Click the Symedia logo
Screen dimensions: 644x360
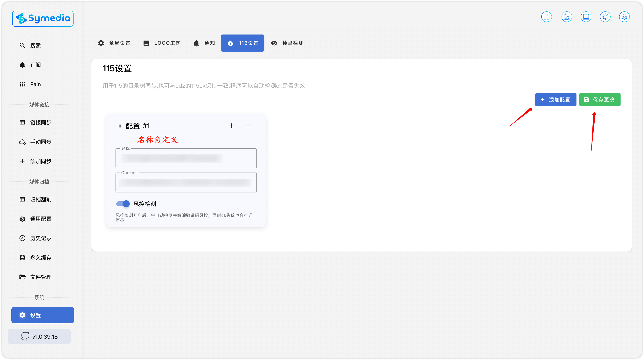click(43, 18)
